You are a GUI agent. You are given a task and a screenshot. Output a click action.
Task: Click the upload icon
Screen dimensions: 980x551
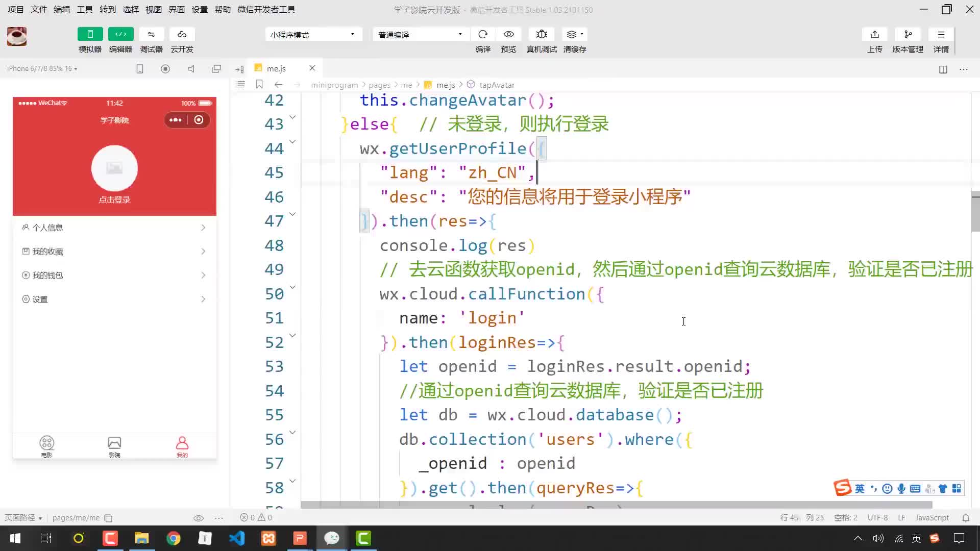[875, 34]
